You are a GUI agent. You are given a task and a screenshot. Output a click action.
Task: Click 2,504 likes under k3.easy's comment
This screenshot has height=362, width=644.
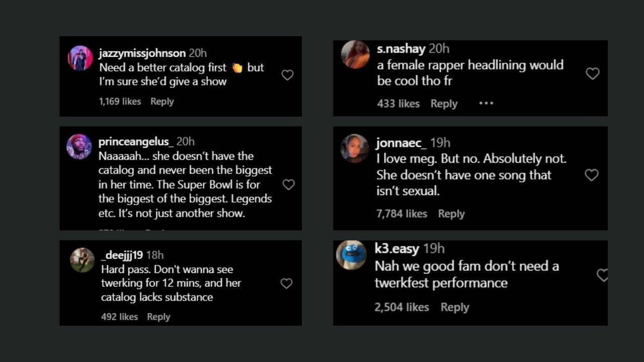(x=401, y=307)
